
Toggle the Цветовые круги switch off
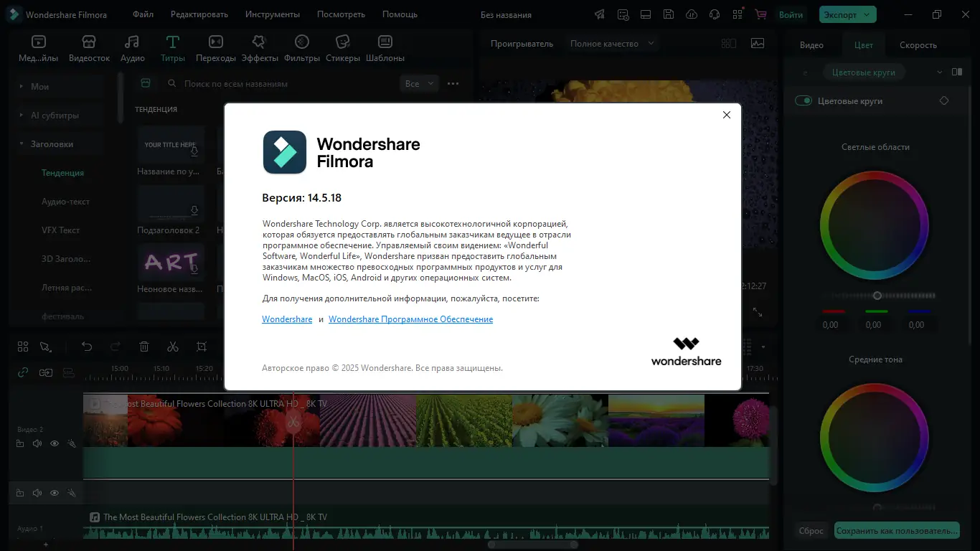[x=804, y=101]
